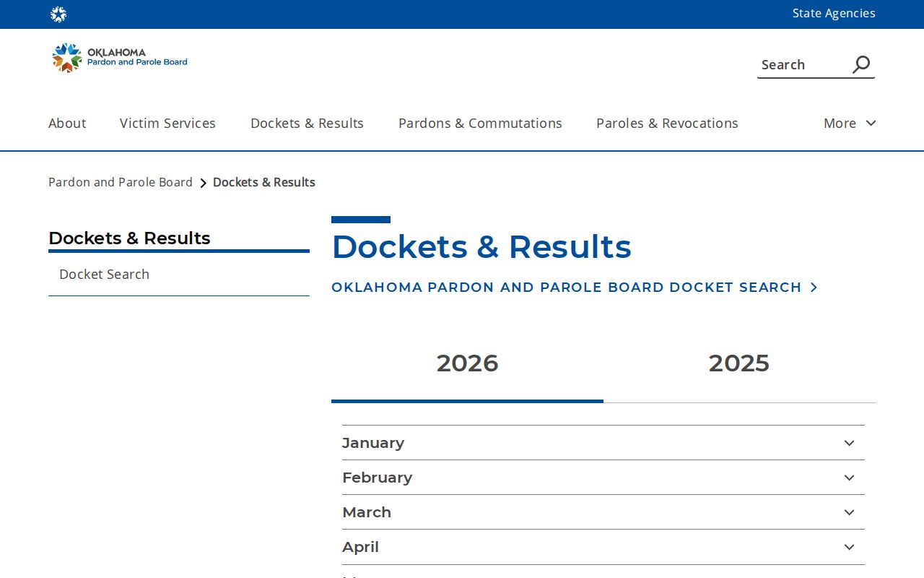Open Pardons & Commutations menu

tap(480, 124)
